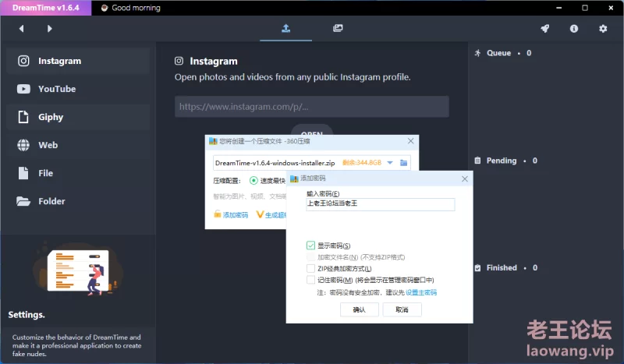The image size is (624, 364).
Task: Select Web in the sidebar
Action: point(78,145)
